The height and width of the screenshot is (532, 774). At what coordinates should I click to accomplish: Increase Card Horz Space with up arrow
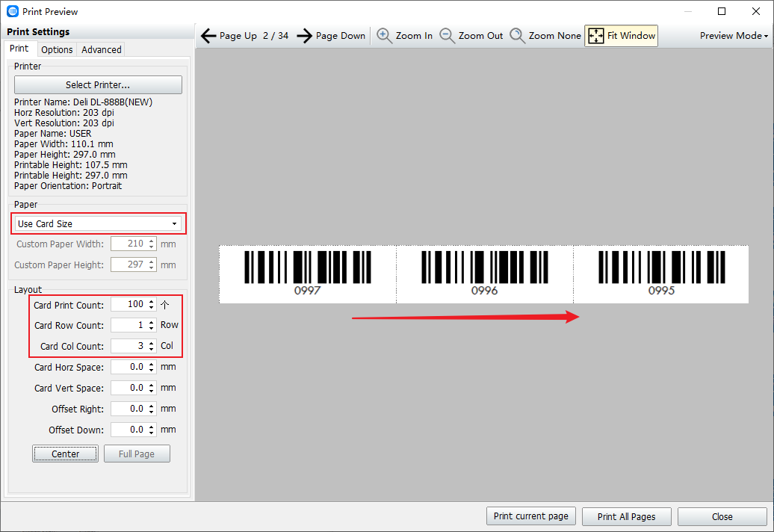152,364
